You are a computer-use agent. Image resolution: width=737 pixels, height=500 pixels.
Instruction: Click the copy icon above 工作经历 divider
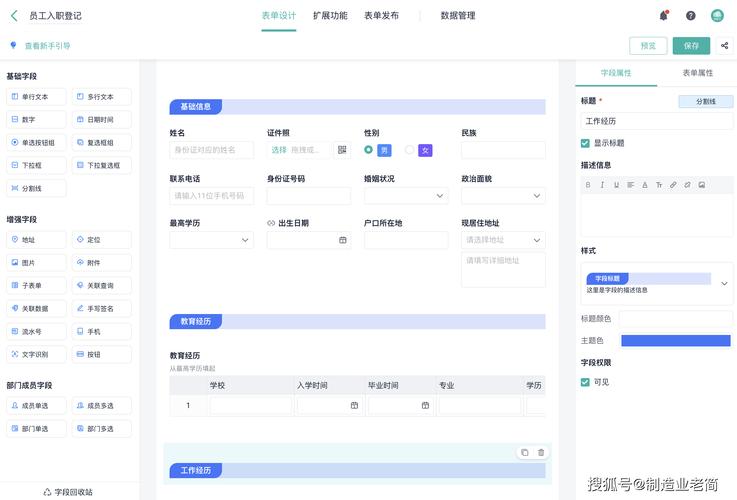[x=525, y=453]
